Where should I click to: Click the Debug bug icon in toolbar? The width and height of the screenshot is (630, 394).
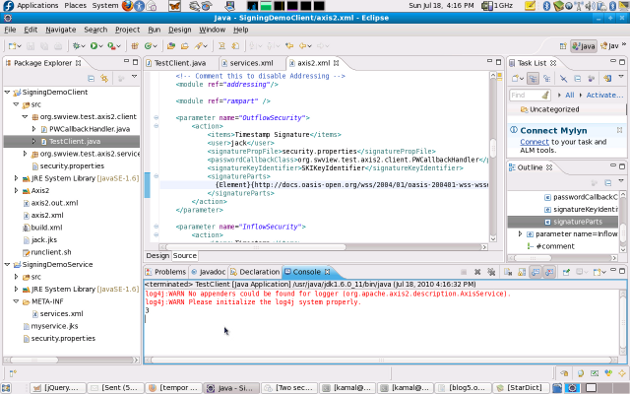(x=76, y=46)
